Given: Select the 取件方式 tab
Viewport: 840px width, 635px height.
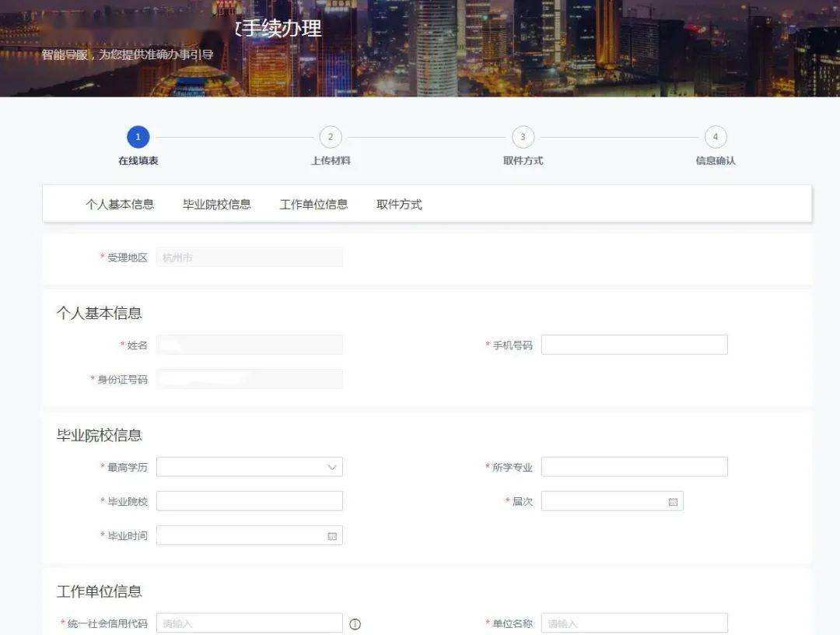Looking at the screenshot, I should click(x=399, y=204).
